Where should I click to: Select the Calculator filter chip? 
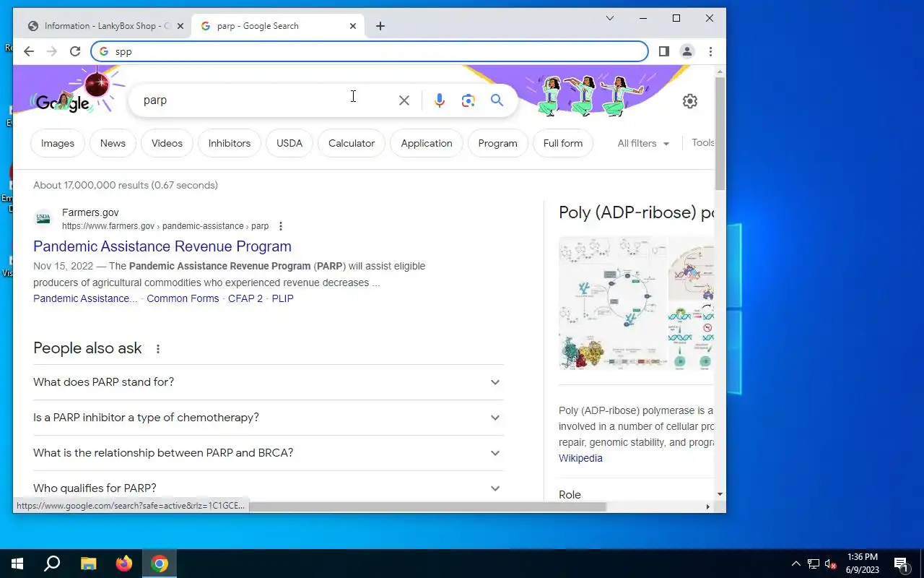[x=352, y=143]
